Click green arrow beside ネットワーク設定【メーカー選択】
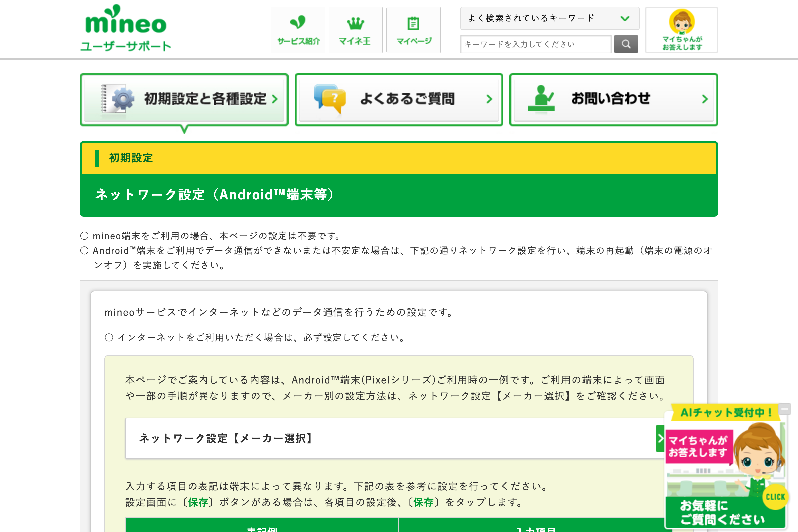798x532 pixels. (x=660, y=438)
